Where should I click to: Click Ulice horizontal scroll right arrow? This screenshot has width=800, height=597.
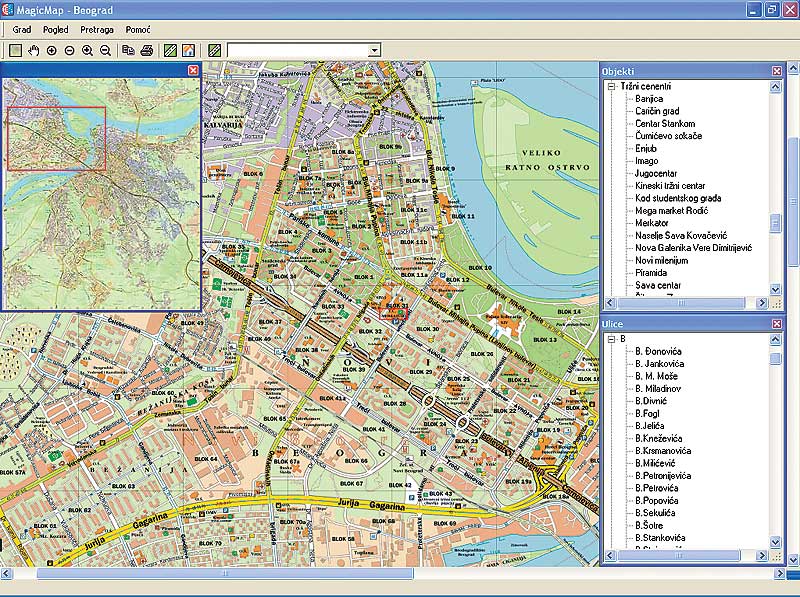(761, 556)
